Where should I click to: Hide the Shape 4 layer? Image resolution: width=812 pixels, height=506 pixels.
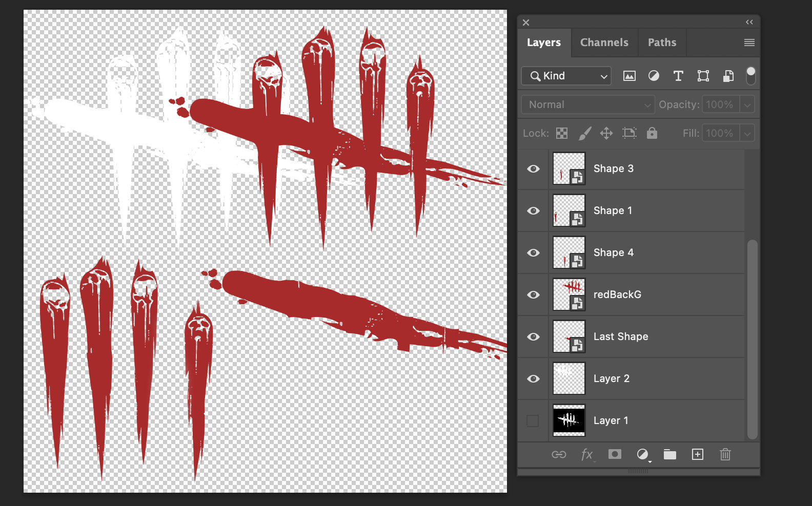[533, 252]
